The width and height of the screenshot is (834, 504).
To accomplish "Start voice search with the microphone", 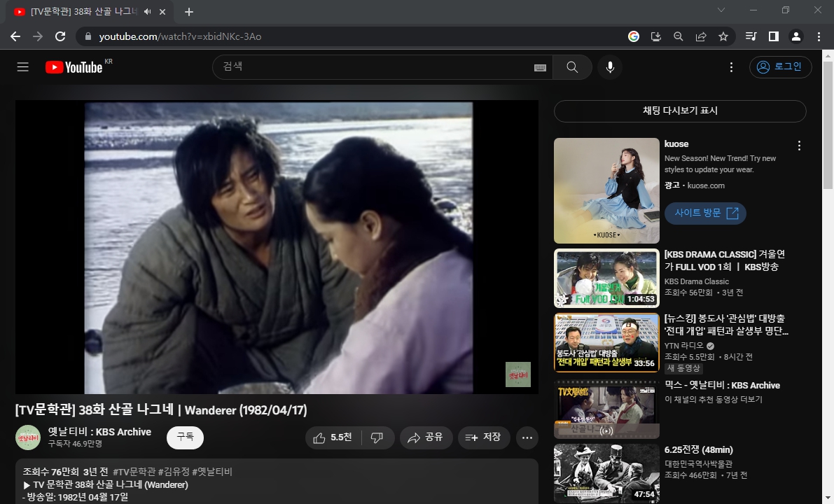I will click(610, 67).
